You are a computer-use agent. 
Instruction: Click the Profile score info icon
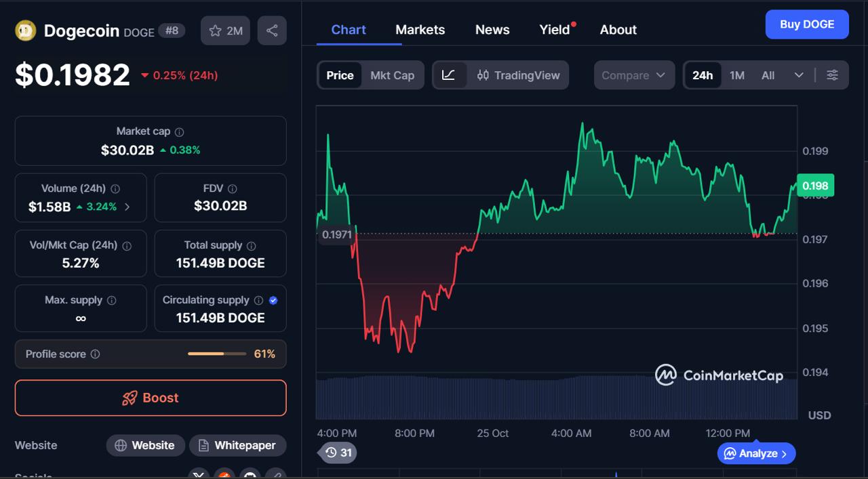(95, 354)
